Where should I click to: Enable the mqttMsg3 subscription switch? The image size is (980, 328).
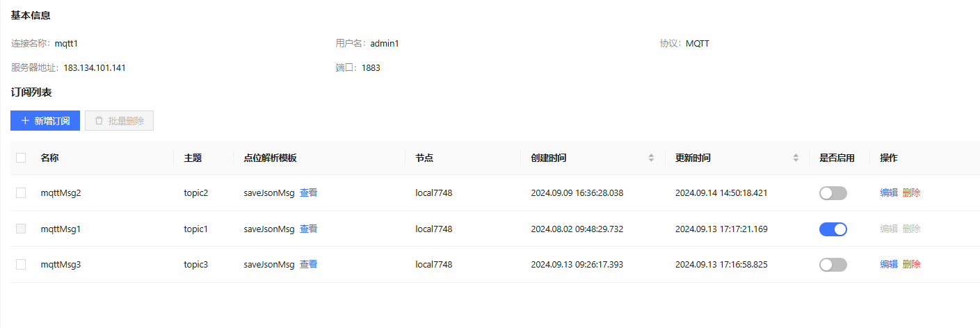pos(833,264)
